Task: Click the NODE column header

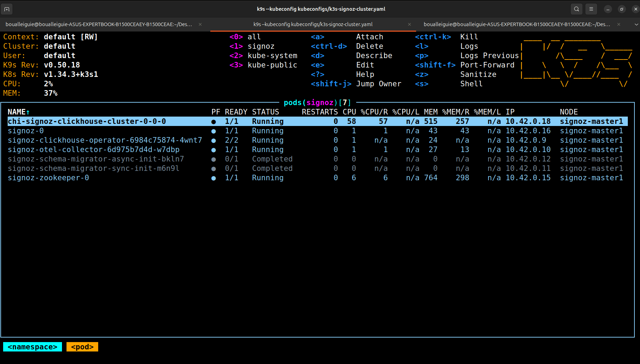Action: (x=569, y=112)
